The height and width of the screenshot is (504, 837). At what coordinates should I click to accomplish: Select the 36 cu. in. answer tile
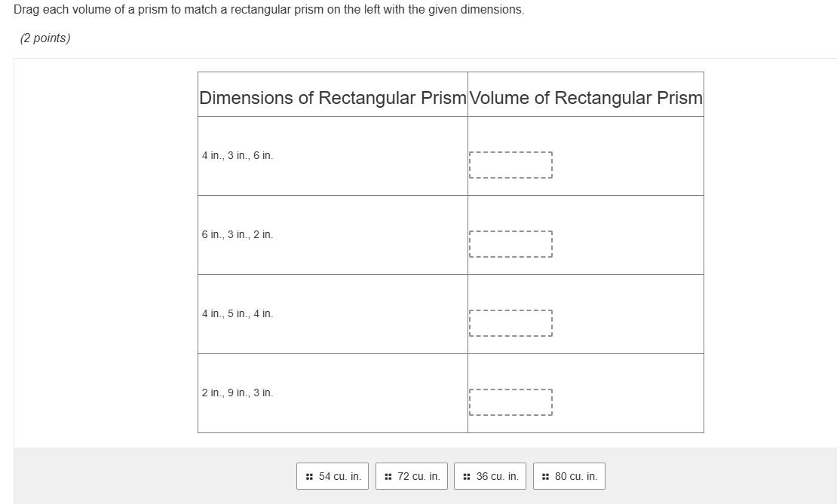(x=489, y=475)
